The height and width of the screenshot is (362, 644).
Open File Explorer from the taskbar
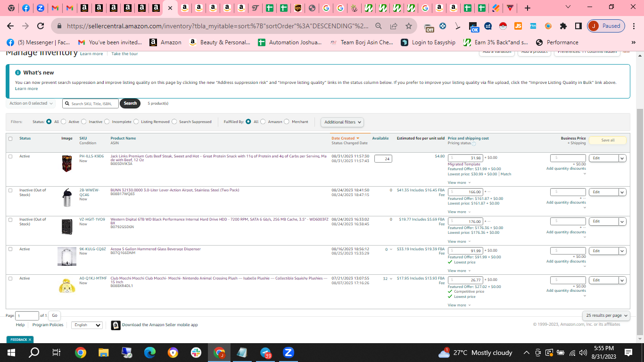pyautogui.click(x=104, y=353)
